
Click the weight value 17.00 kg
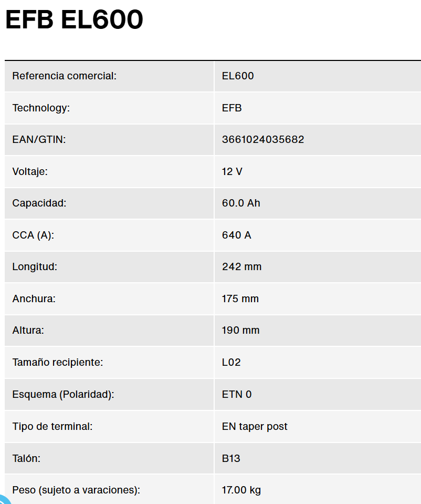241,490
